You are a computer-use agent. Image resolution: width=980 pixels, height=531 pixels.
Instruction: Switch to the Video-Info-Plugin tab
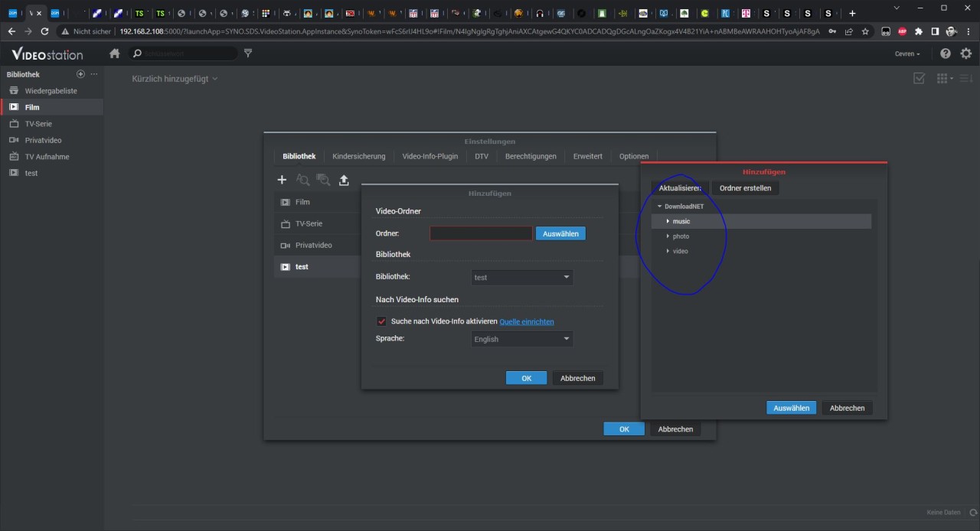[x=430, y=156]
